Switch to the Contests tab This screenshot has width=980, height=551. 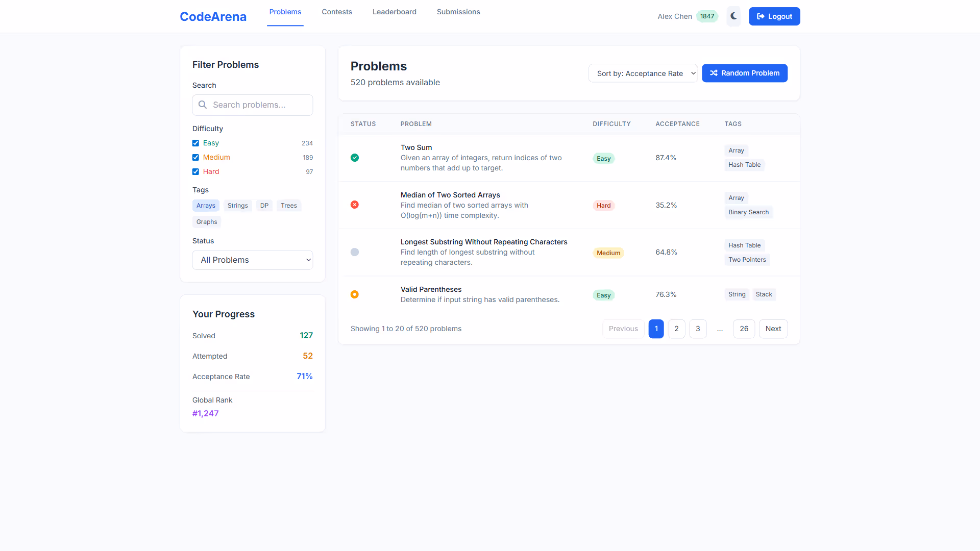pos(336,12)
